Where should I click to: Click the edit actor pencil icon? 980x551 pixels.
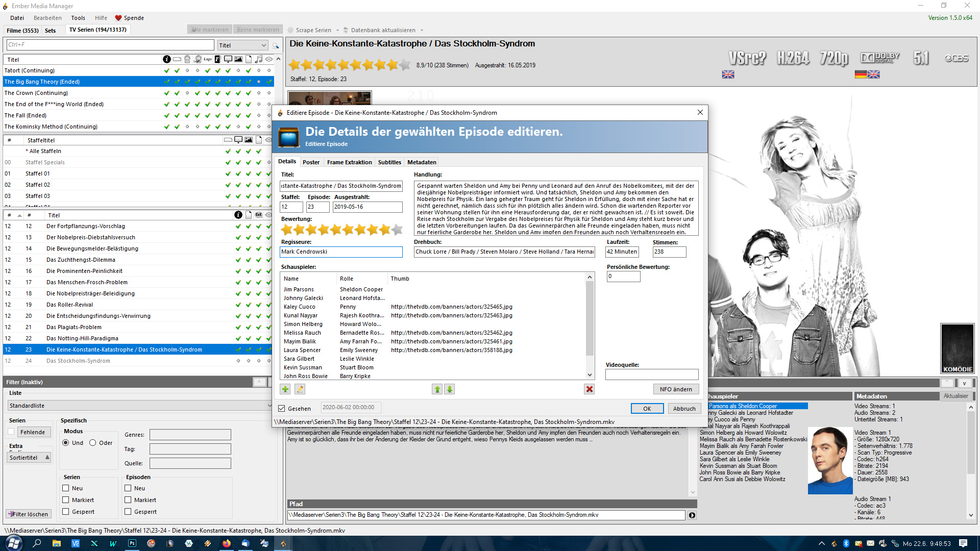point(300,389)
